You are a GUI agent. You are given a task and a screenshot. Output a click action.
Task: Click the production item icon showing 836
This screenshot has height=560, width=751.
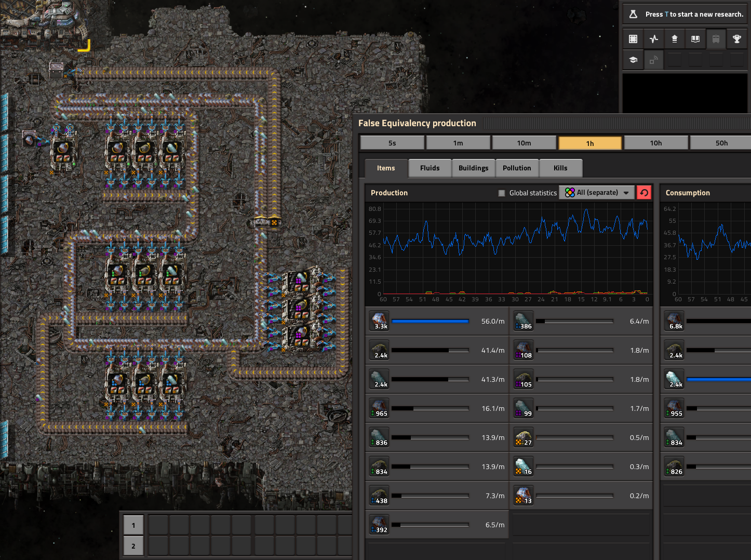[379, 437]
